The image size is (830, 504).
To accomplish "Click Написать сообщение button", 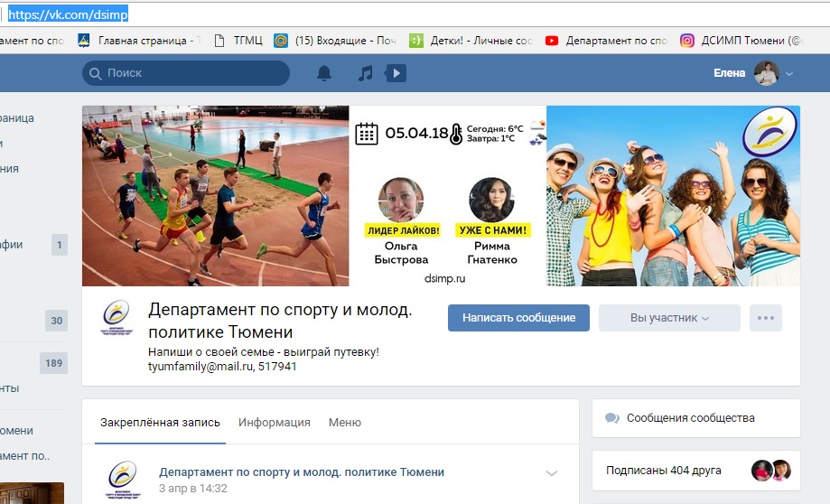I will point(518,318).
